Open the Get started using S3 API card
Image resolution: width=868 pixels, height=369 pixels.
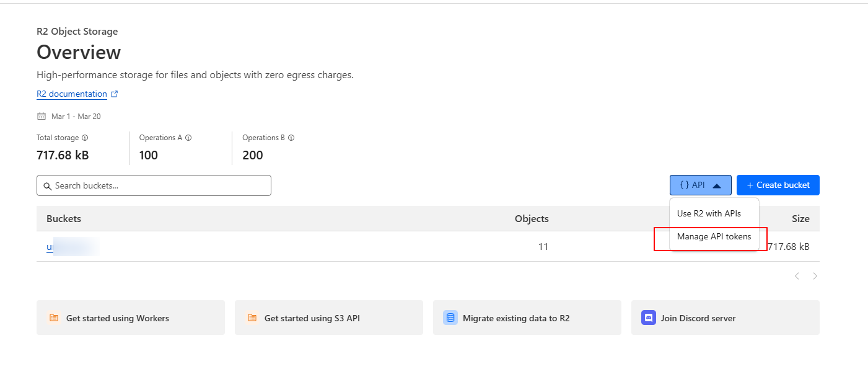tap(328, 318)
